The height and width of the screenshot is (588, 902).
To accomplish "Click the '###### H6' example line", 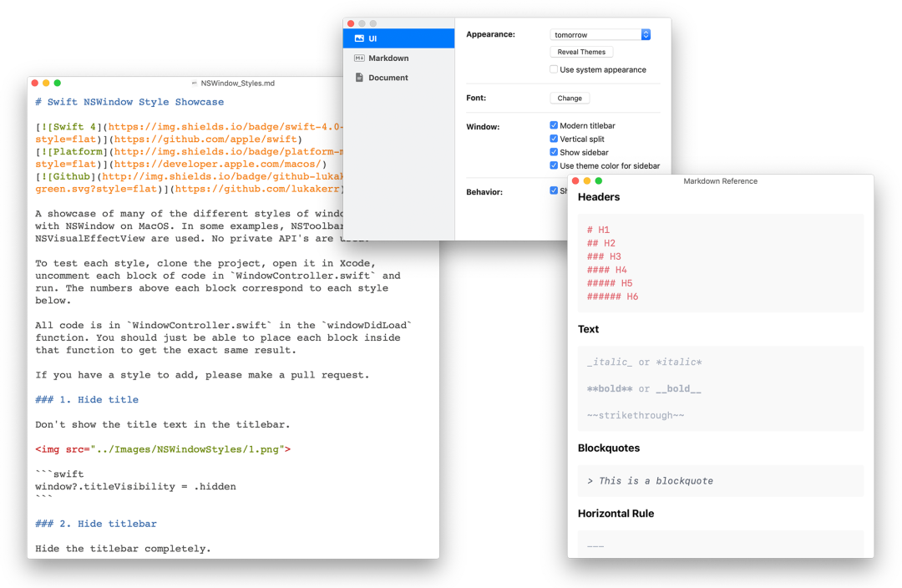I will [x=613, y=297].
